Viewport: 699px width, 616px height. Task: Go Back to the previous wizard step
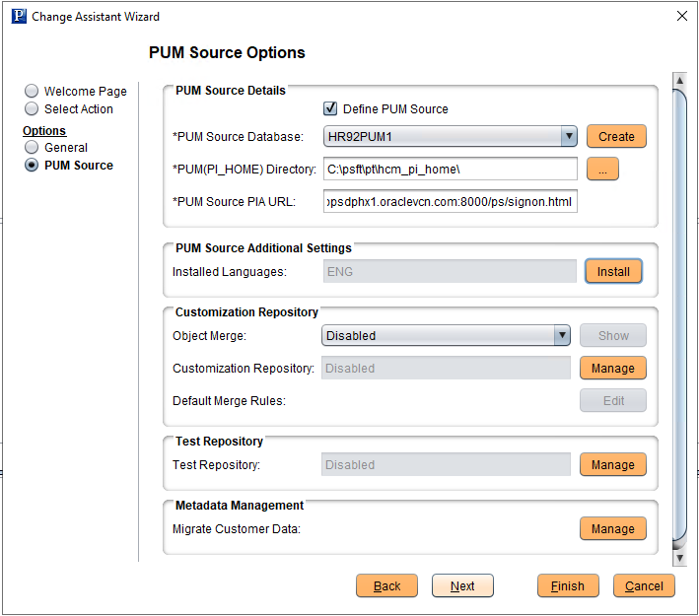[x=386, y=586]
